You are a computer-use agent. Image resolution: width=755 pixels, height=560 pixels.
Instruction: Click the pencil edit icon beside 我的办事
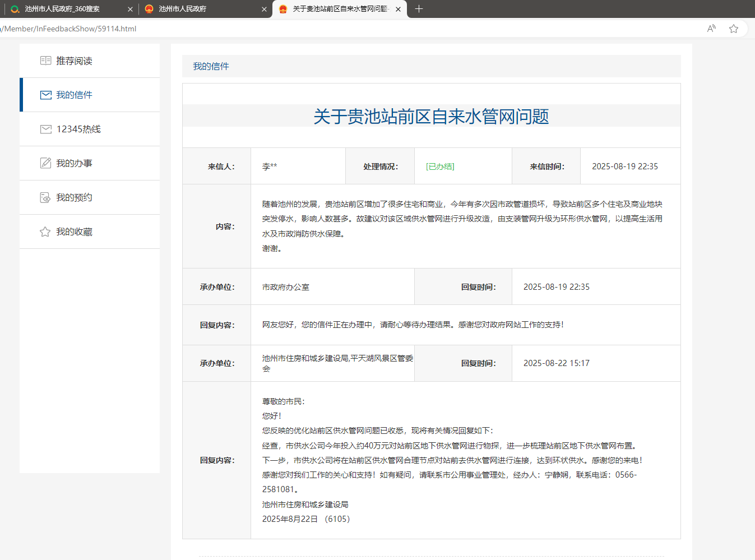[x=45, y=163]
